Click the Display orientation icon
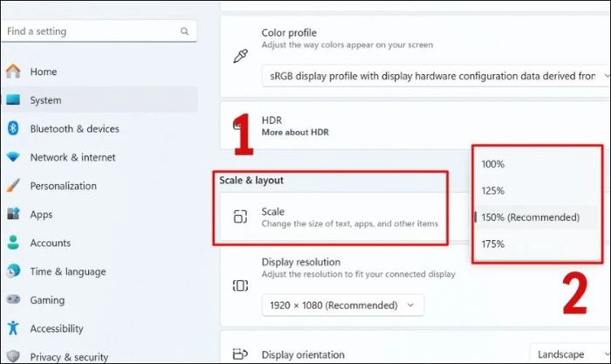 click(240, 354)
